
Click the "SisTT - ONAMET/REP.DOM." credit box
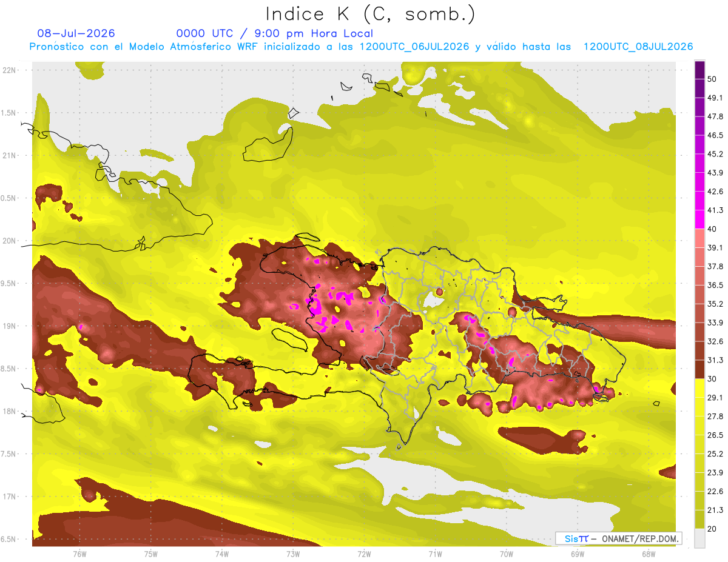618,538
